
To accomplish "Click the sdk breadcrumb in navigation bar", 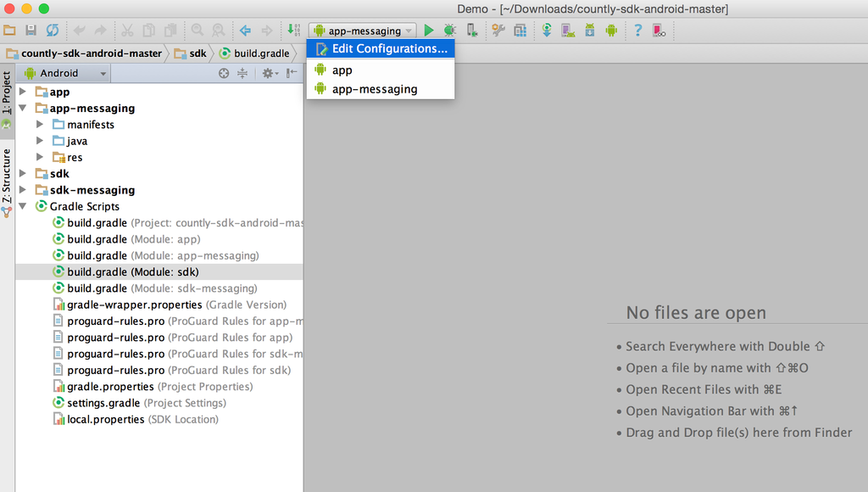I will pyautogui.click(x=190, y=53).
